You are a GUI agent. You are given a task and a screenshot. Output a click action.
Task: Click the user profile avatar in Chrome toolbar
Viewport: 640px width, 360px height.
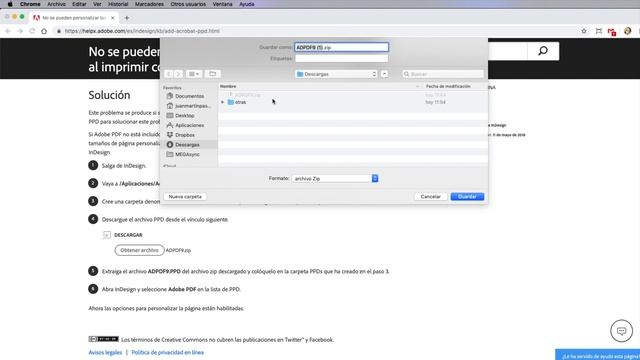point(627,31)
